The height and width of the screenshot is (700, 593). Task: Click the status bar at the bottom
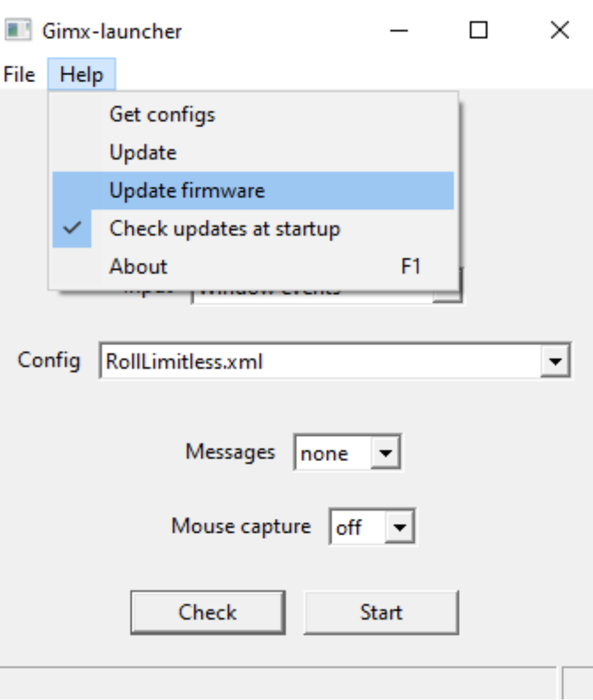[278, 684]
